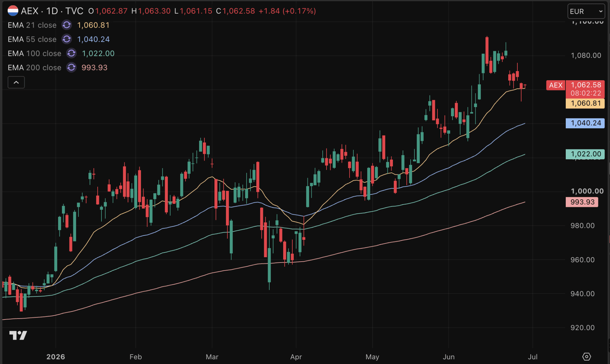Select the EMA 100 close indicator label
Viewport: 610px width, 364px height.
34,54
